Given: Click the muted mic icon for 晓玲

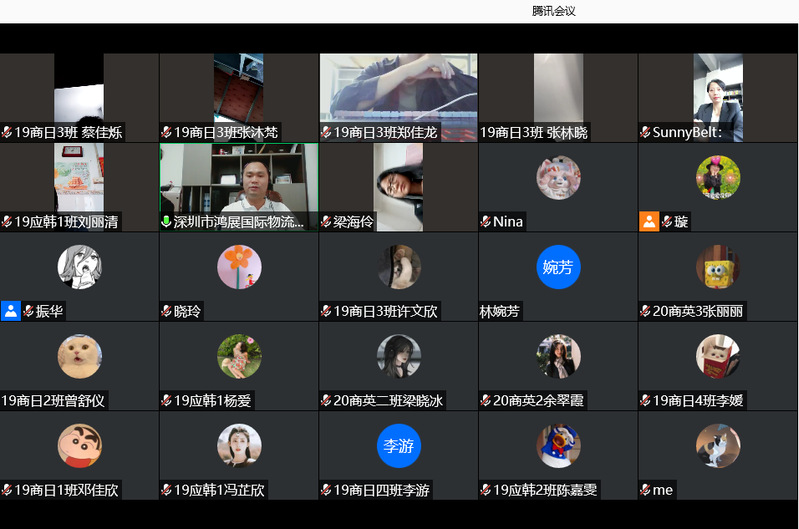Looking at the screenshot, I should pos(166,312).
